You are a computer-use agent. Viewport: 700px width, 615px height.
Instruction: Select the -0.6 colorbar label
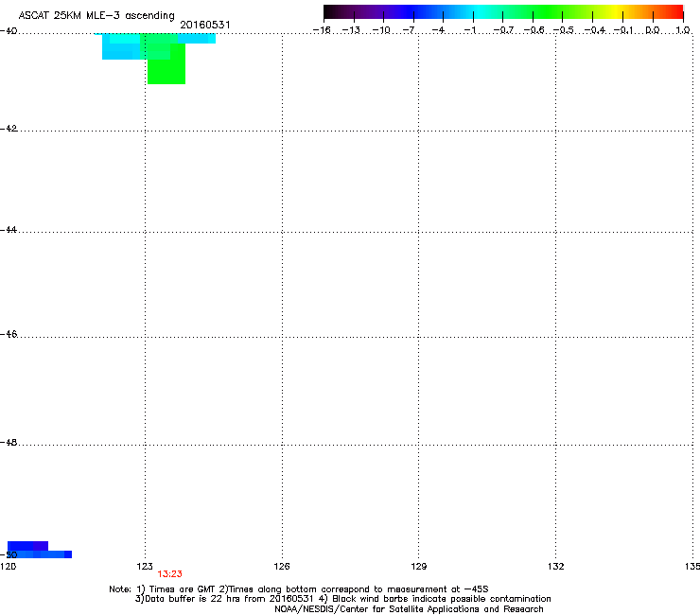pyautogui.click(x=534, y=30)
